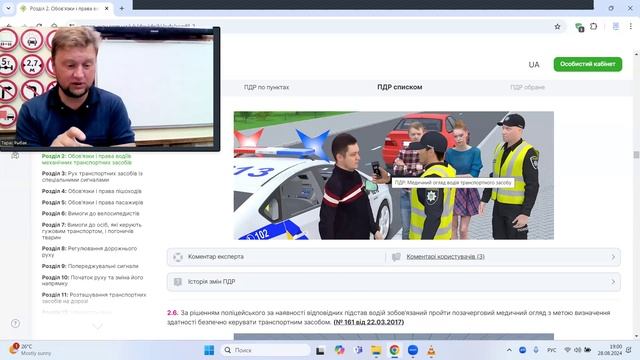The image size is (640, 360).
Task: Expand the section list with down chevron
Action: click(97, 326)
